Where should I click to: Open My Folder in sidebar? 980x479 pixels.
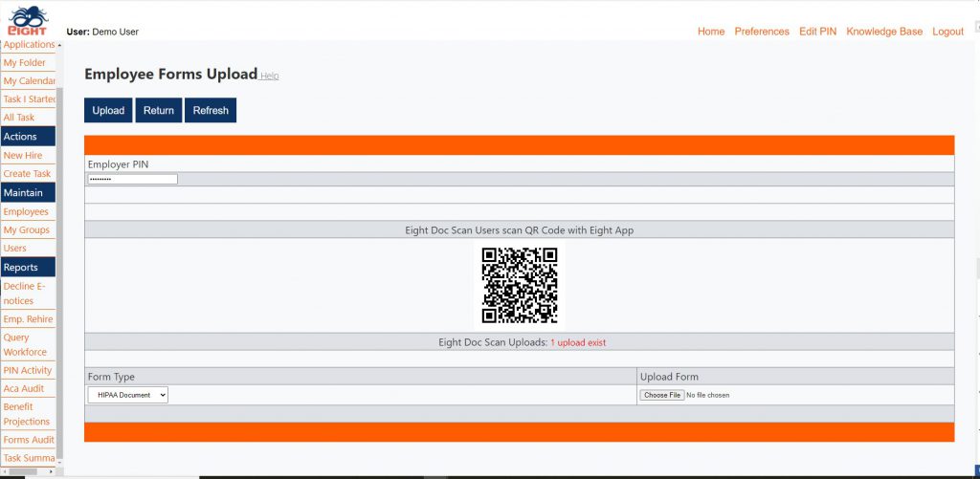pos(24,62)
